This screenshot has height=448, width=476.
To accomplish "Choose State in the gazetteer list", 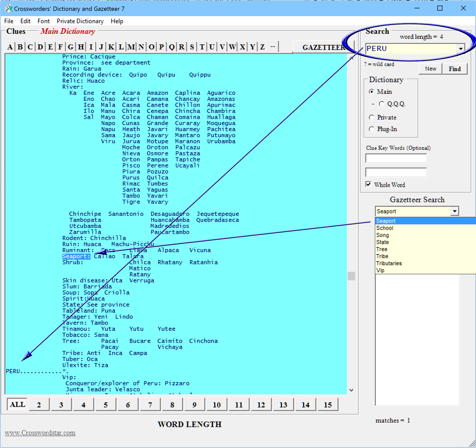I will tap(425, 242).
